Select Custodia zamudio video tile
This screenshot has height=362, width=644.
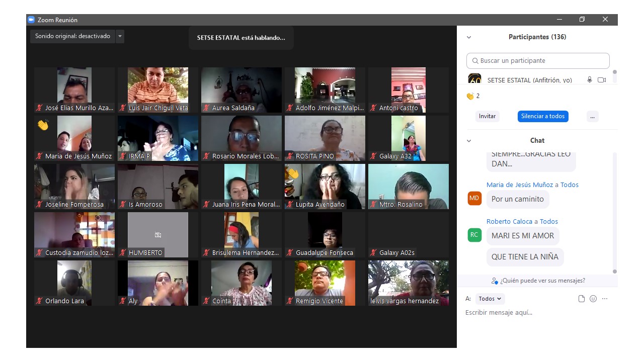(x=74, y=235)
